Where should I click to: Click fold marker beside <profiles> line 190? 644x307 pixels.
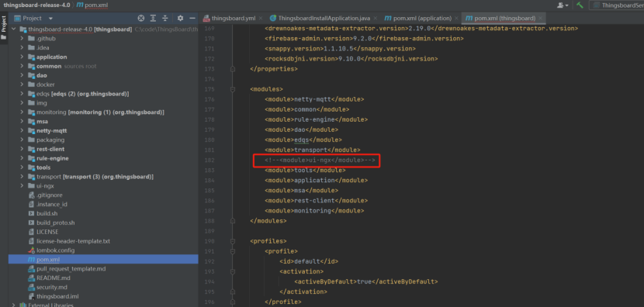(233, 241)
